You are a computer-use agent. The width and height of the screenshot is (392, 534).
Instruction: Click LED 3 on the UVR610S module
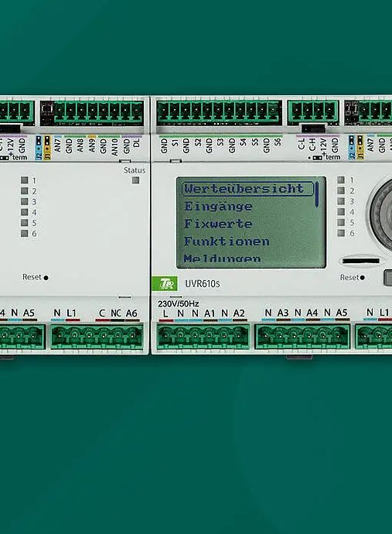tap(341, 201)
